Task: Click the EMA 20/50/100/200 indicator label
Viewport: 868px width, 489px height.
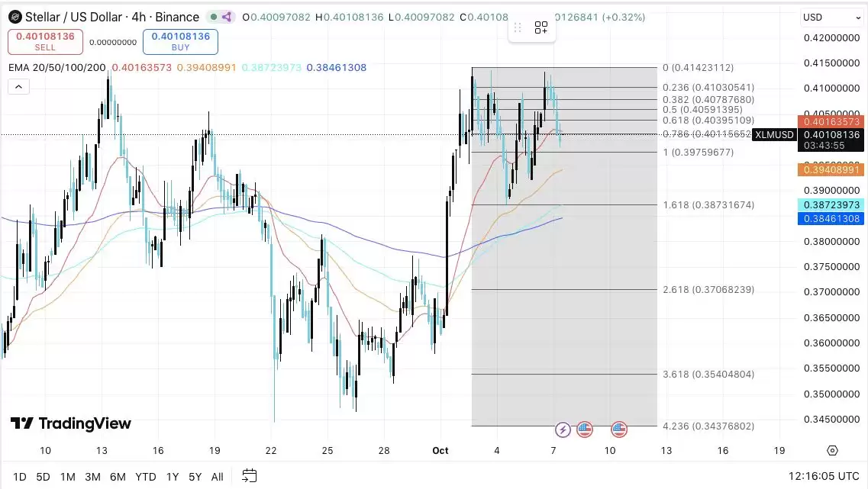Action: [57, 67]
